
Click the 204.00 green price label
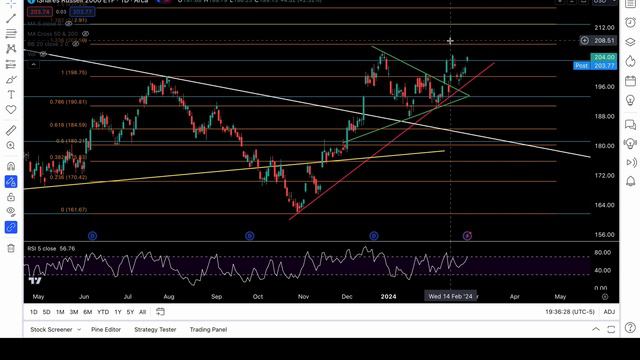tap(604, 57)
